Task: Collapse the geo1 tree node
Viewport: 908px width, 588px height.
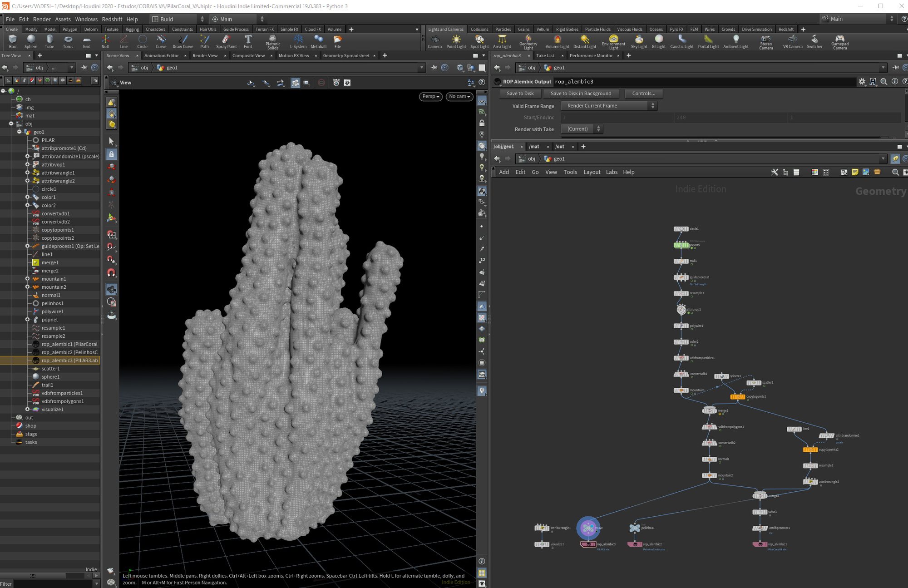Action: click(19, 132)
